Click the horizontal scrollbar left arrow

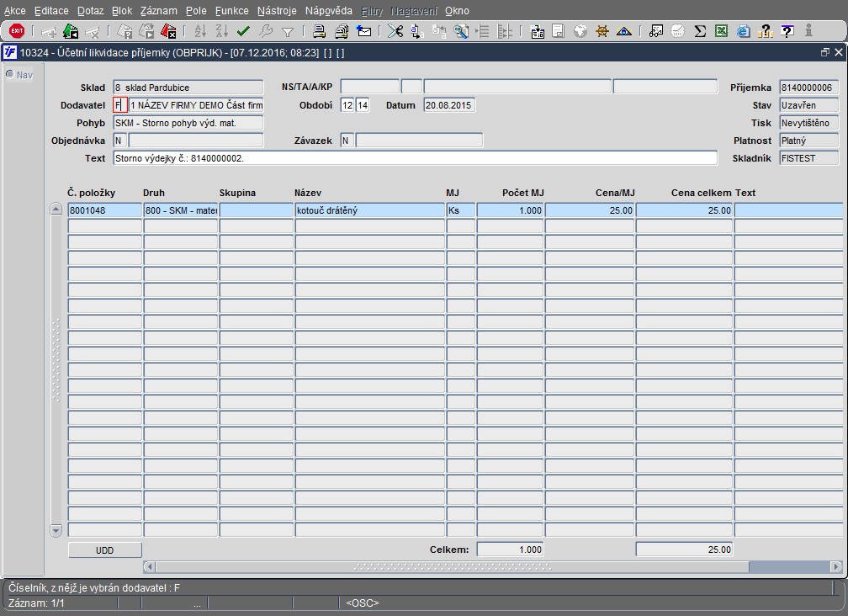149,567
